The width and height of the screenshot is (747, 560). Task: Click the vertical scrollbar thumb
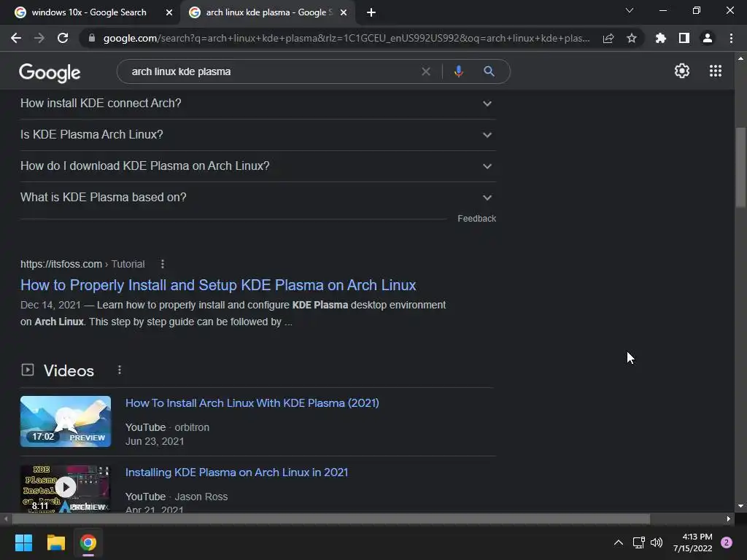click(x=740, y=167)
